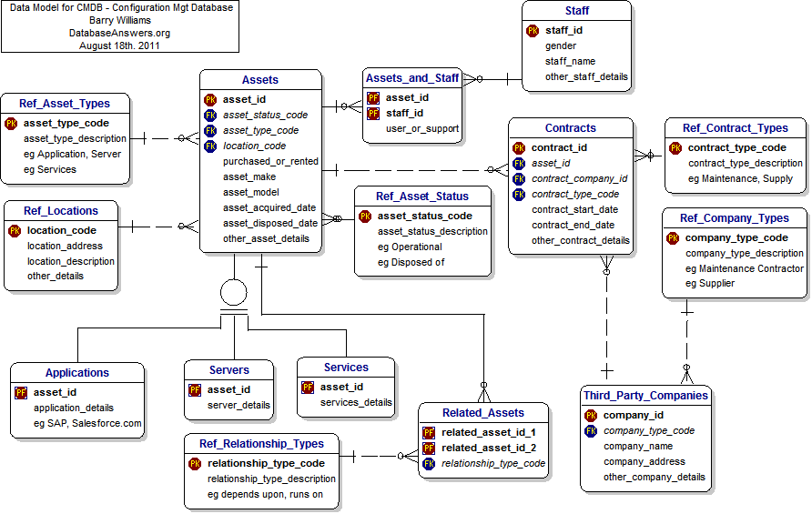This screenshot has height=514, width=812.
Task: Click the server_details attribute
Action: pos(239,406)
